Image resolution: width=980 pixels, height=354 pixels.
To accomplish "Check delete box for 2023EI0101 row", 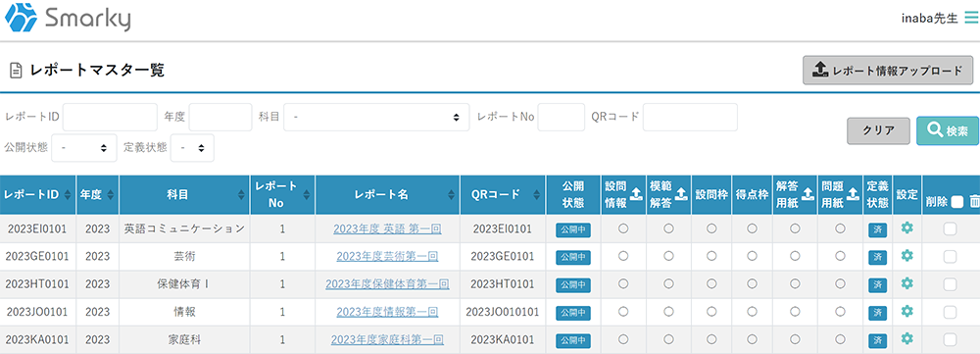I will click(x=950, y=228).
